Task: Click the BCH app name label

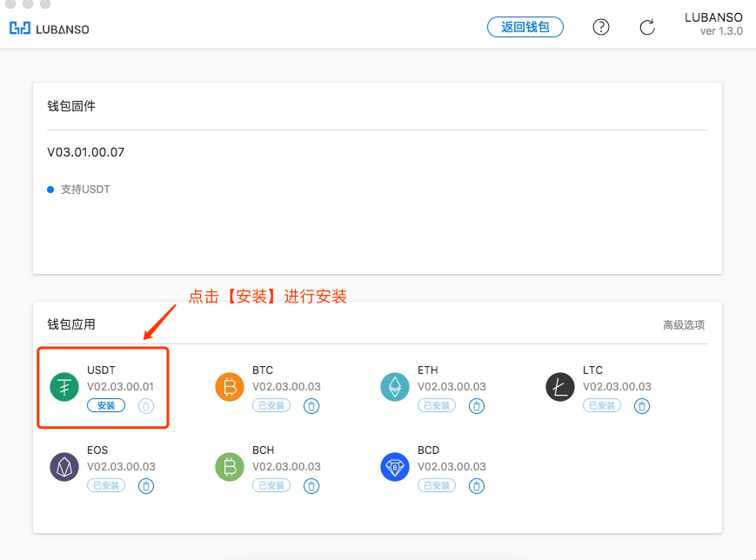Action: 264,450
